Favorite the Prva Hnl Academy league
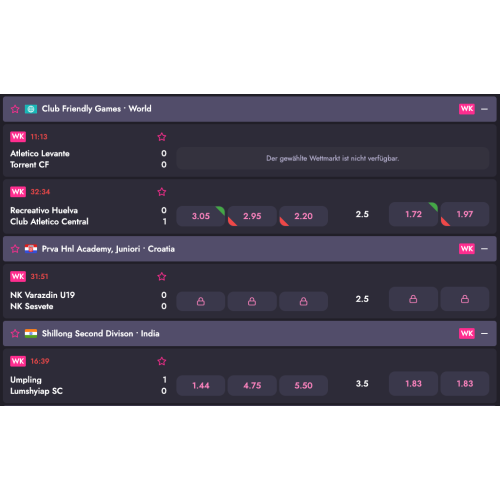The width and height of the screenshot is (500, 500). (x=15, y=249)
